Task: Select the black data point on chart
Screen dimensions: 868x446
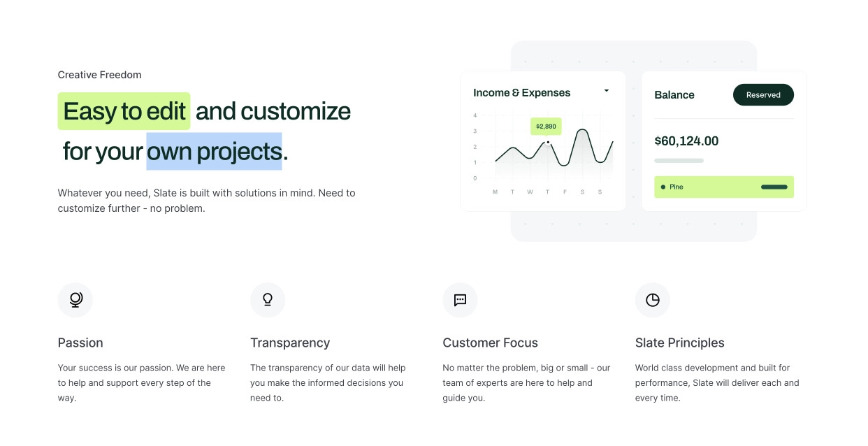Action: pos(548,143)
